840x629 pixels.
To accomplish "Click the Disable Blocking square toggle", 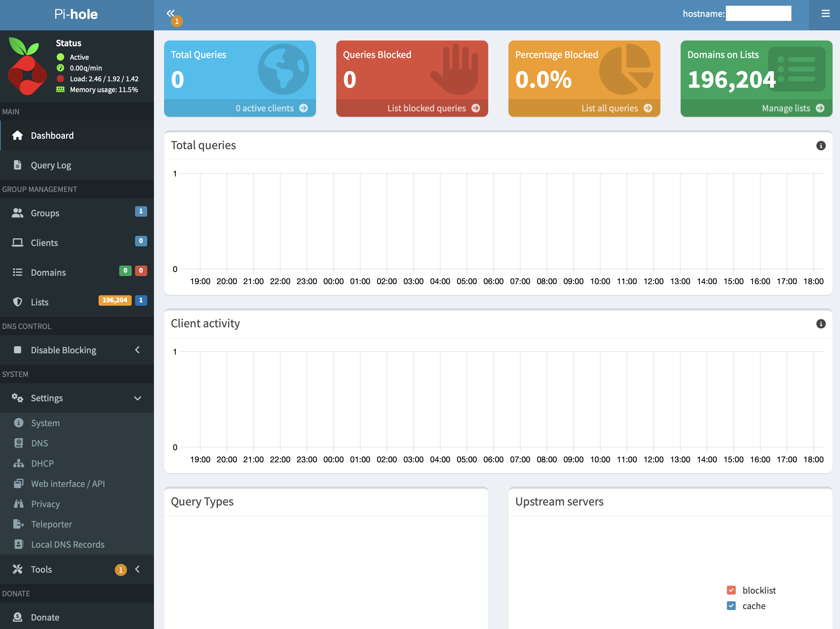I will 18,350.
